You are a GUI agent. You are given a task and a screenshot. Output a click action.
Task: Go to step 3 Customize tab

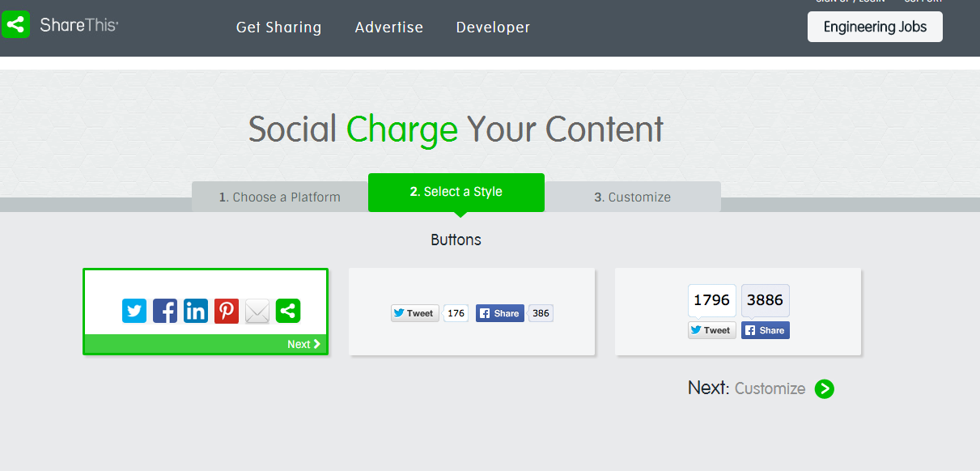[632, 197]
